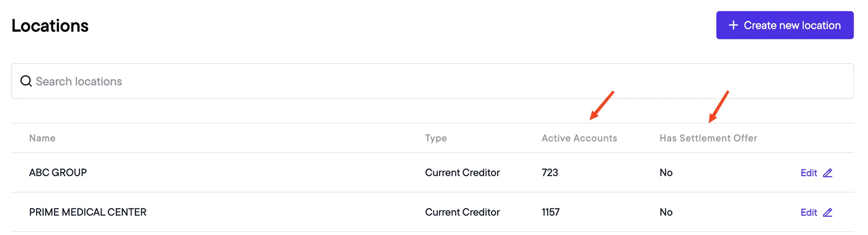Viewport: 868px width, 235px height.
Task: Click the magnifier search icon
Action: tap(26, 81)
